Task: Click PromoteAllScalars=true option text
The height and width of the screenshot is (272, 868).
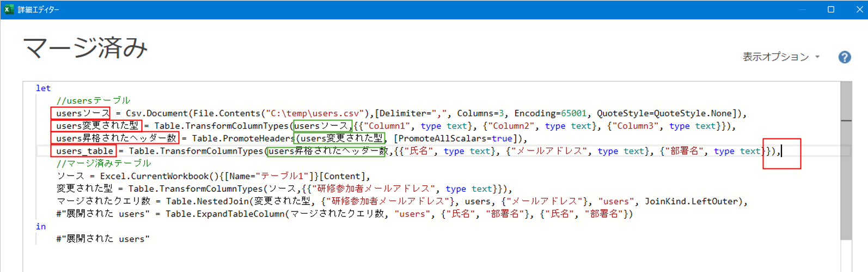Action: (455, 138)
